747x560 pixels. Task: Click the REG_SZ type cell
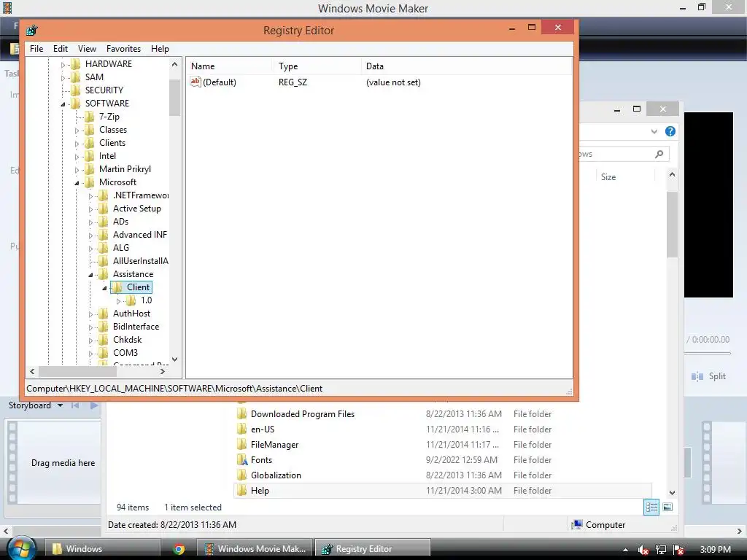click(293, 82)
